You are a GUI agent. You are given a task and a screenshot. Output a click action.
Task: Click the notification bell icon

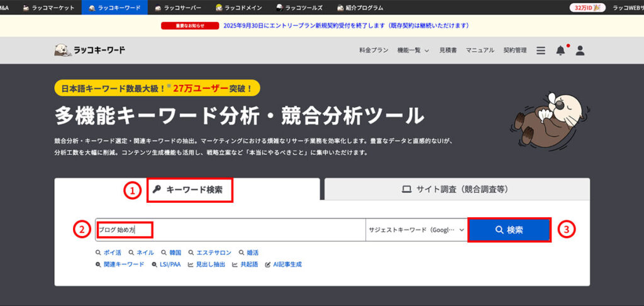(560, 50)
